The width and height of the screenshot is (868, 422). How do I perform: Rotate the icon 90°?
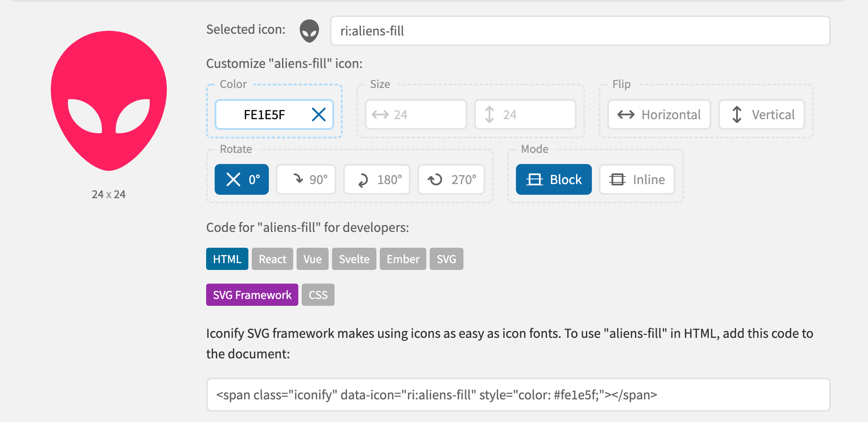306,179
